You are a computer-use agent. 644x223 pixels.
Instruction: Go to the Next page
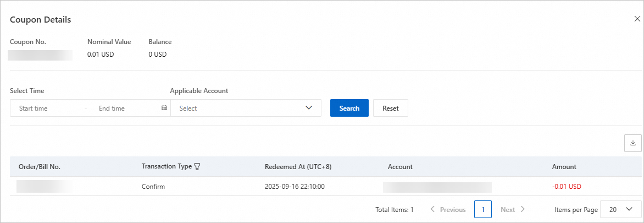coord(513,209)
